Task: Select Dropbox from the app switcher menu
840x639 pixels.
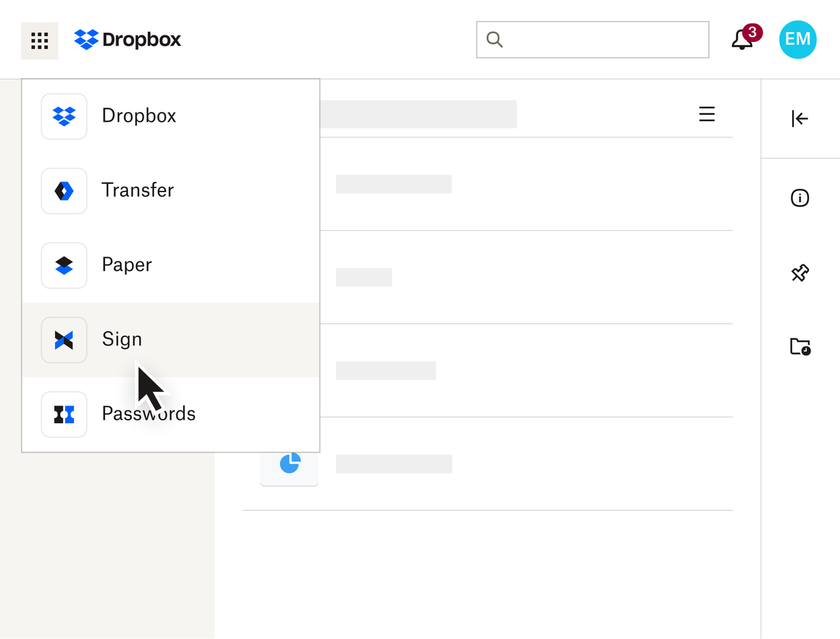Action: pos(139,116)
